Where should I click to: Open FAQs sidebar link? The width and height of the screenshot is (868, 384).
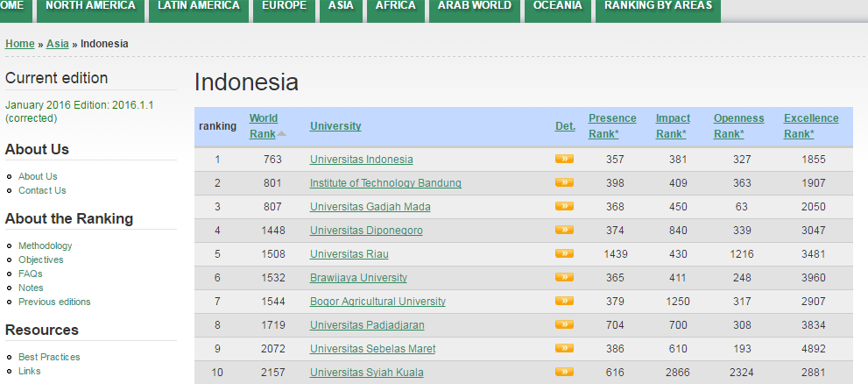(x=31, y=274)
